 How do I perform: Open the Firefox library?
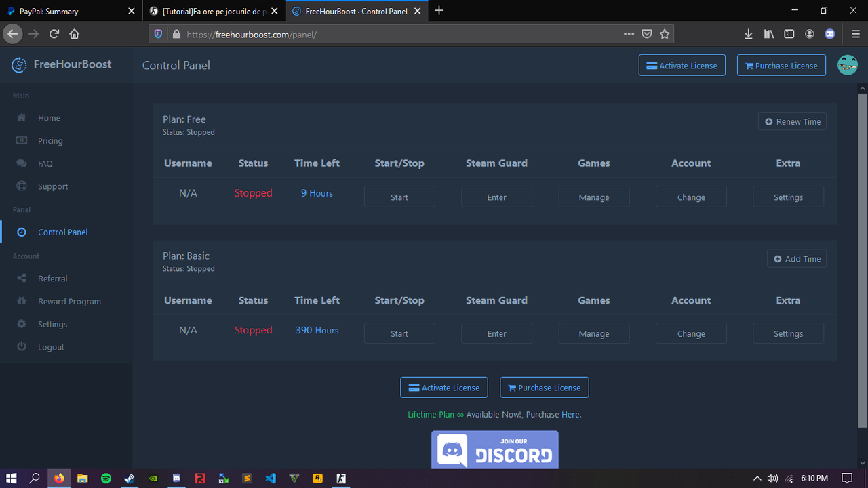pos(769,34)
